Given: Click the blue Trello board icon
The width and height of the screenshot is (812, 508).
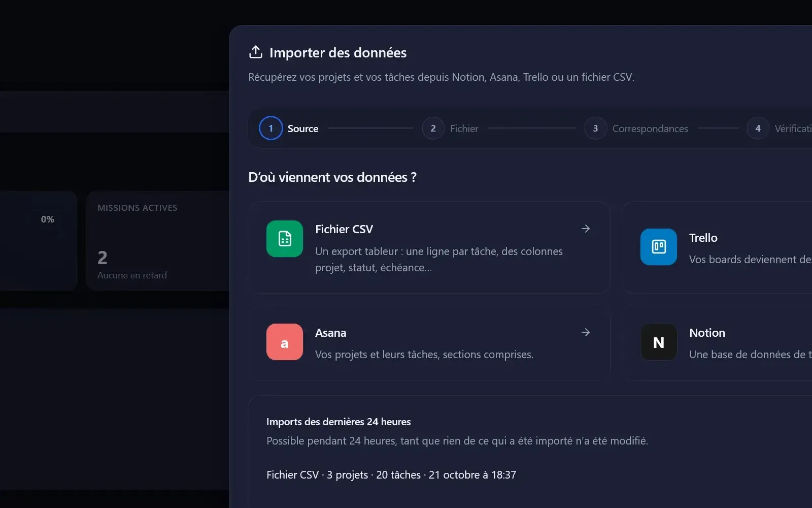Looking at the screenshot, I should coord(659,247).
